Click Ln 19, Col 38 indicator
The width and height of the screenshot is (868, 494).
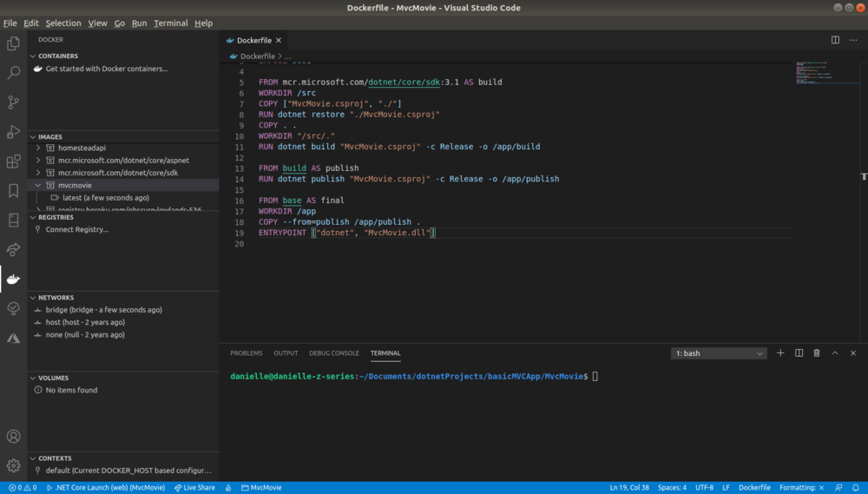[629, 487]
